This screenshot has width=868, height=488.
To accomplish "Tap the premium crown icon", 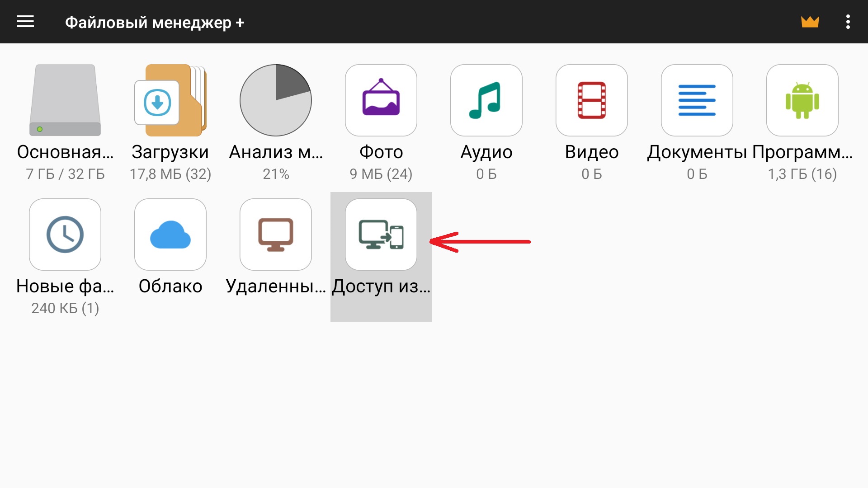I will (810, 22).
